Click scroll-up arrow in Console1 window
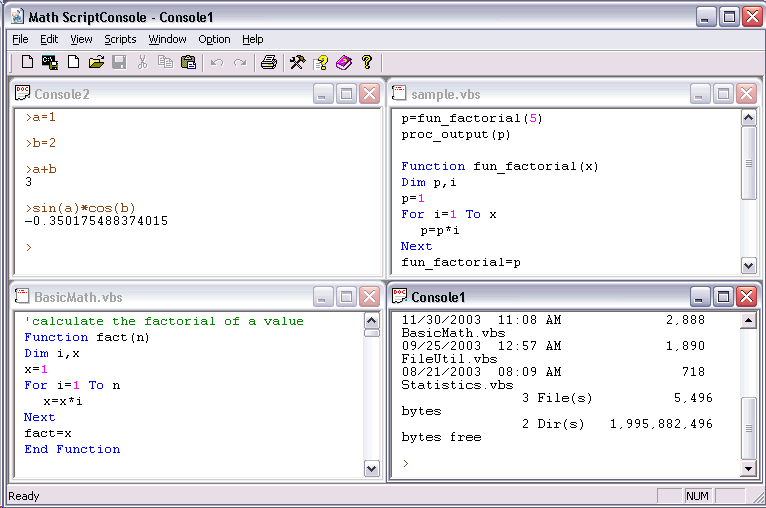This screenshot has width=766, height=508. pyautogui.click(x=748, y=321)
